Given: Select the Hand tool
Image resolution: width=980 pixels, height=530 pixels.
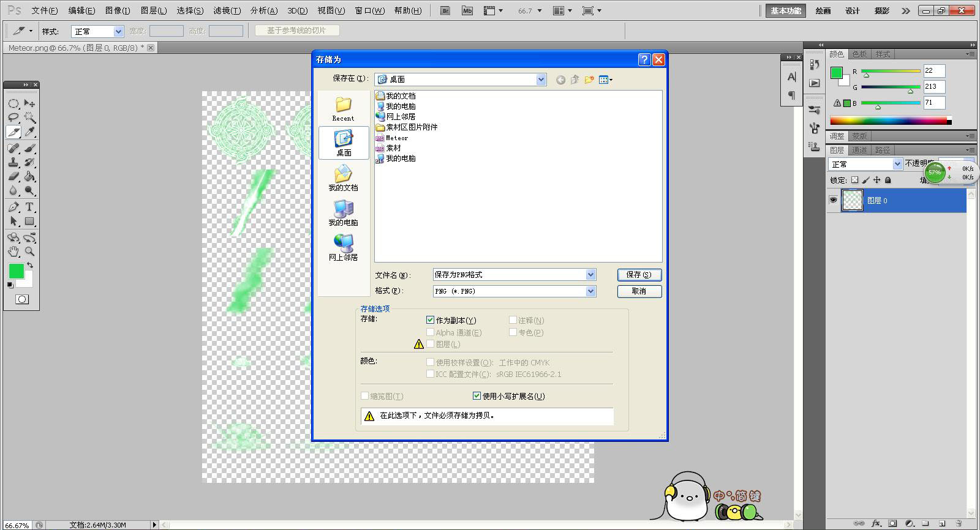Looking at the screenshot, I should pos(13,252).
